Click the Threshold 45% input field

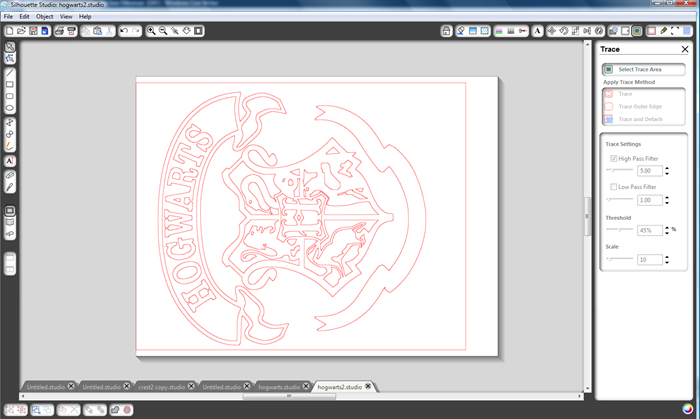[650, 230]
